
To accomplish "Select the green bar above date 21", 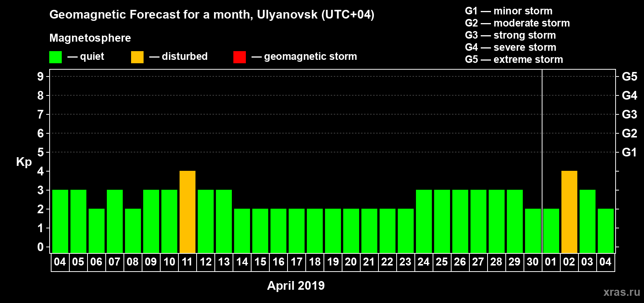I will pos(369,231).
